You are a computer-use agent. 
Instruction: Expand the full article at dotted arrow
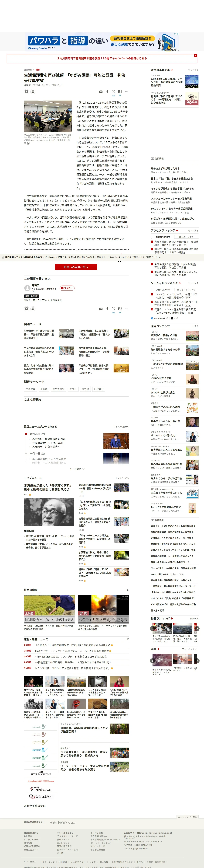[x=76, y=250]
